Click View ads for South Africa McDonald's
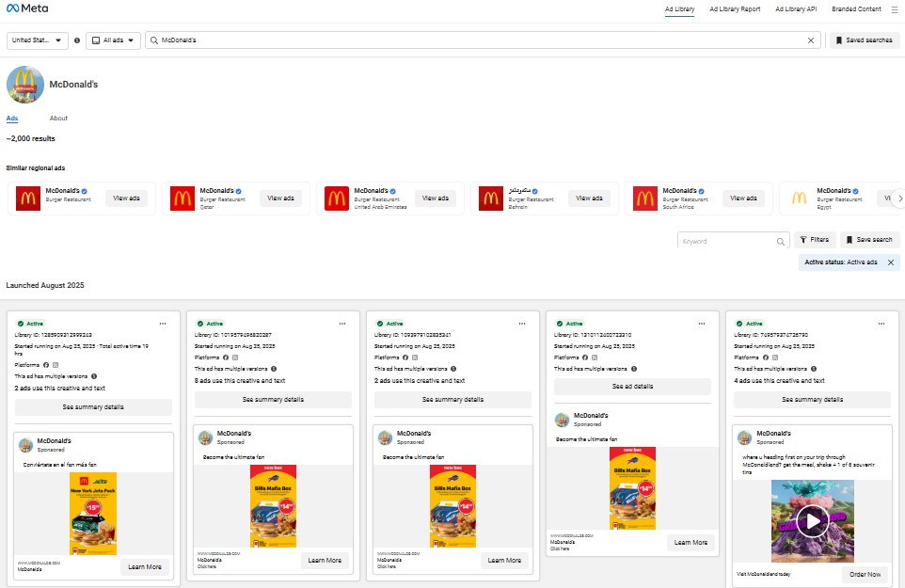Screen dimensions: 905x588 (743, 199)
